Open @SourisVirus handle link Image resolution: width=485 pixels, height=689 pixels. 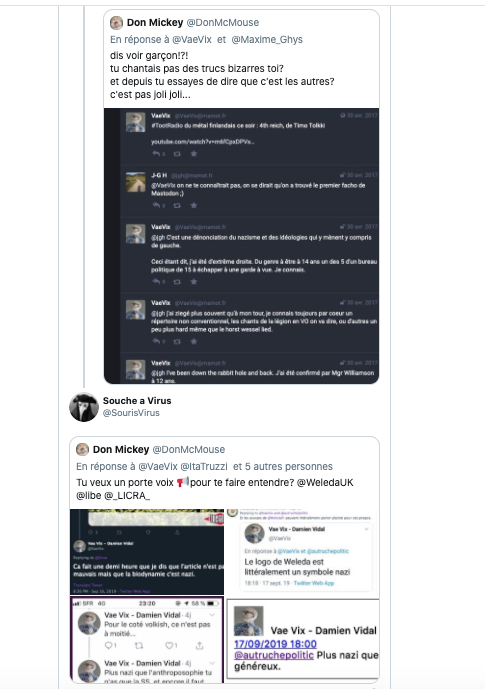point(131,413)
